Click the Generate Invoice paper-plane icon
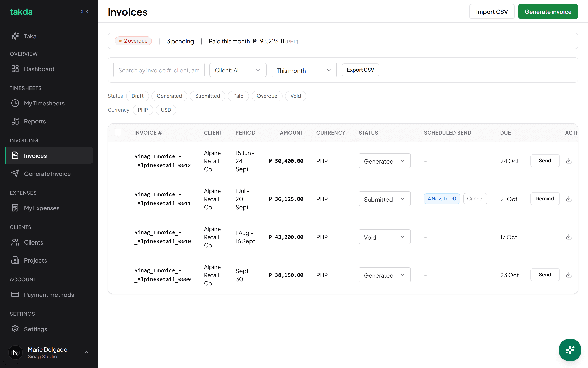Screen dimensions: 588x368 (x=15, y=174)
